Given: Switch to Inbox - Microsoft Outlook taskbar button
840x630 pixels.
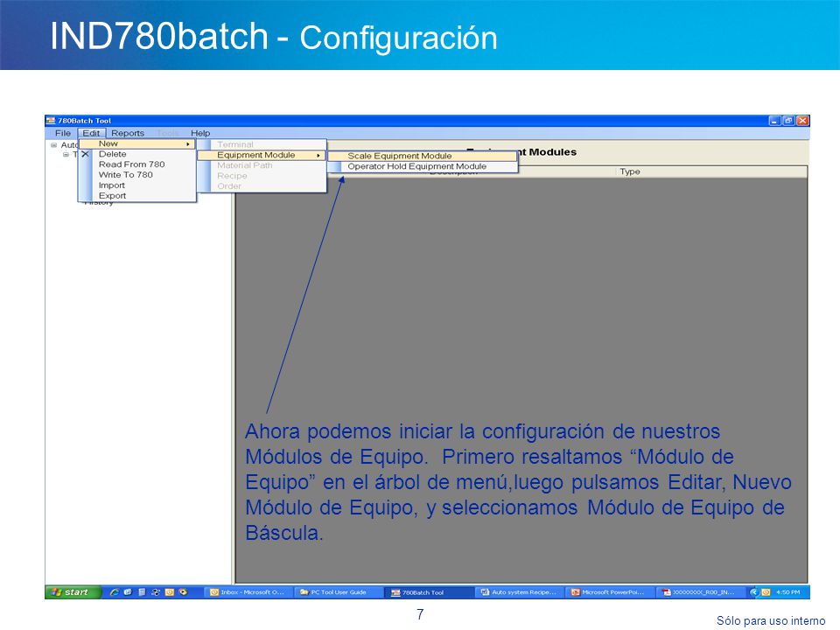Looking at the screenshot, I should 248,592.
